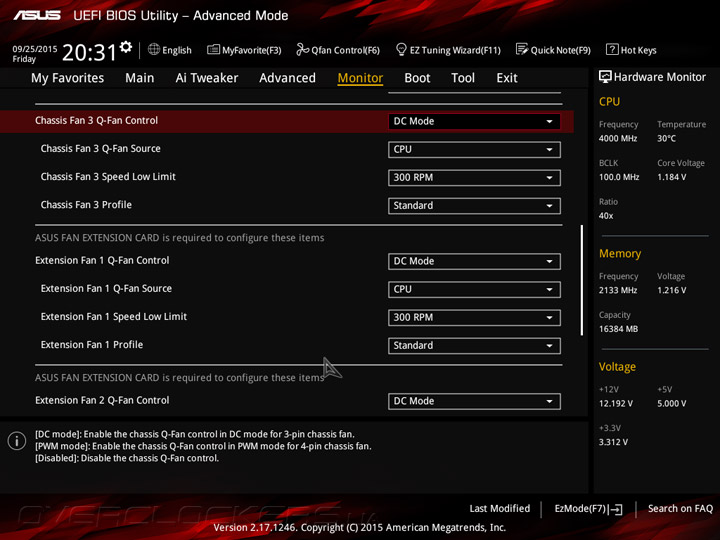
Task: Click the CPU frequency 4000 MHz value
Action: coord(618,139)
